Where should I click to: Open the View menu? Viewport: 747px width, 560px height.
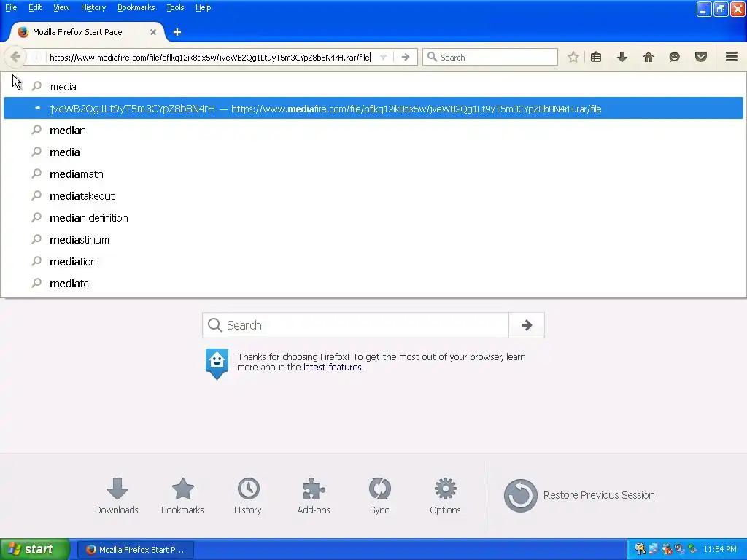(x=61, y=7)
